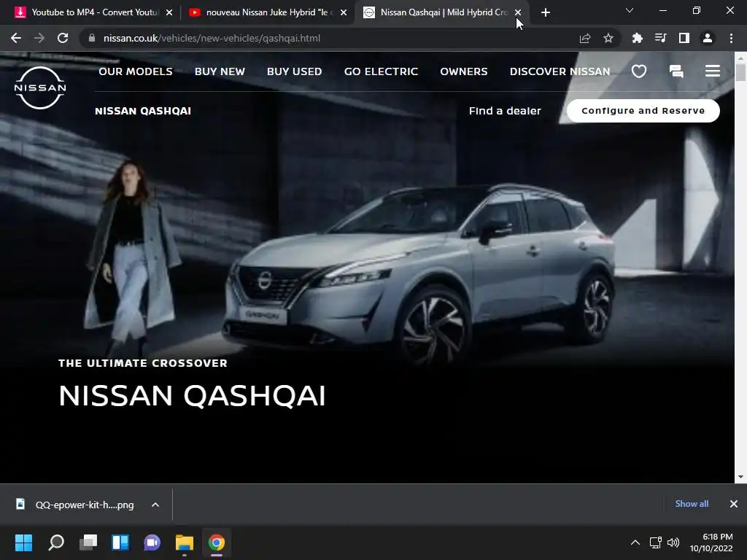Switch to nouveau Nissan Juke Hybrid tab

point(267,12)
